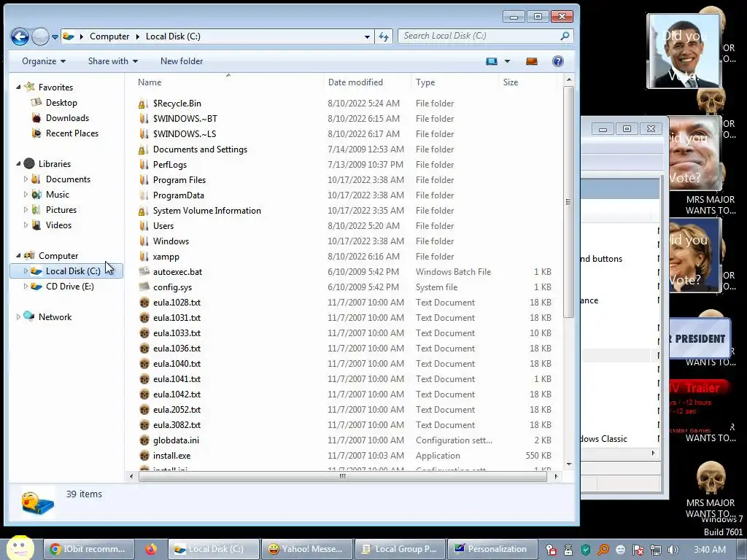Open Desktop in the Favorites list

coord(61,102)
